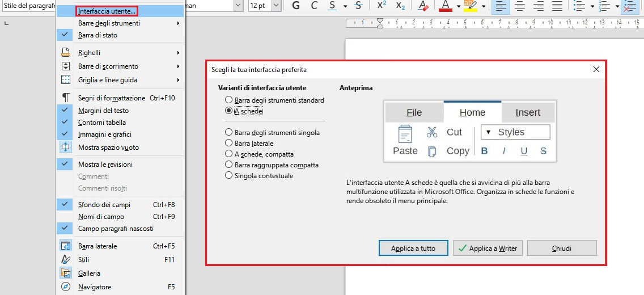Choose the 'Barra laterale' interface variant
The image size is (644, 295).
(229, 144)
